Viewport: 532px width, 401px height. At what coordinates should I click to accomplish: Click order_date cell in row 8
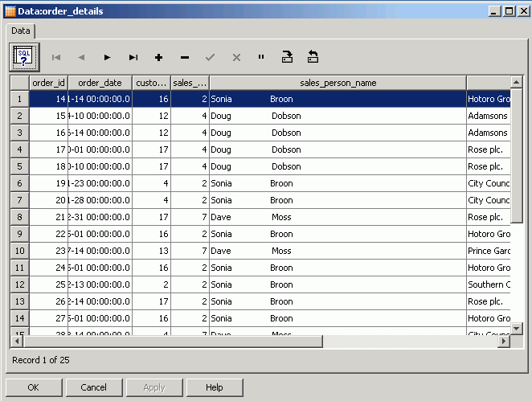click(x=100, y=217)
